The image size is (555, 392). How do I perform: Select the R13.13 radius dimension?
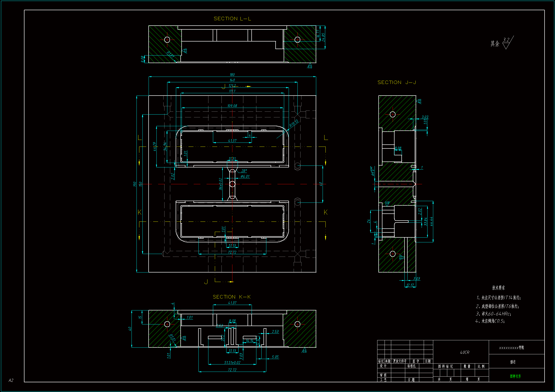click(x=294, y=123)
